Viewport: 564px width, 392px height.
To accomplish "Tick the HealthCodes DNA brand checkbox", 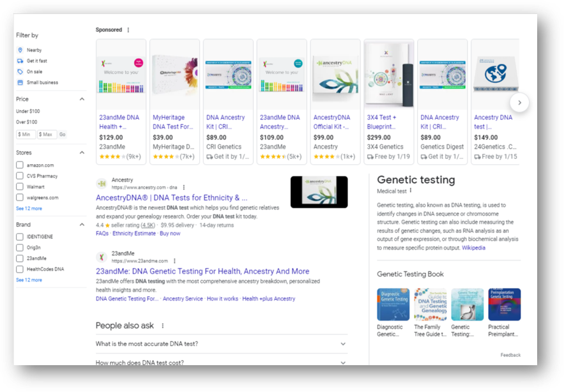I will point(20,269).
